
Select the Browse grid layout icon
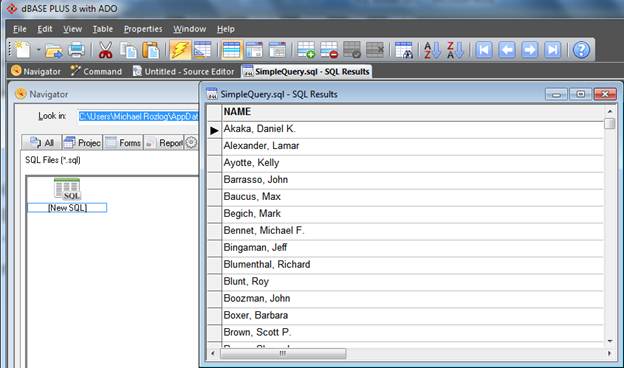click(x=232, y=50)
